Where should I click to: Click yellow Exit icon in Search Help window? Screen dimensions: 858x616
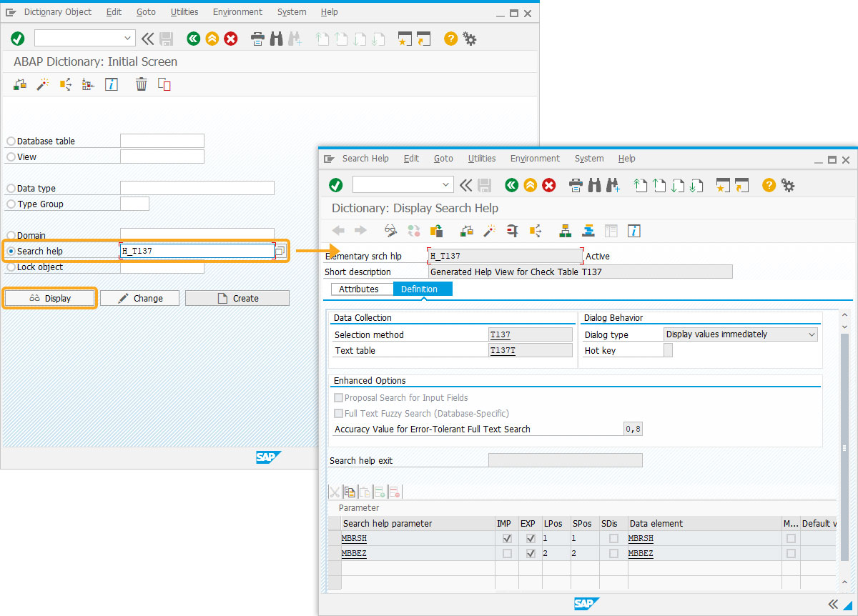tap(530, 186)
